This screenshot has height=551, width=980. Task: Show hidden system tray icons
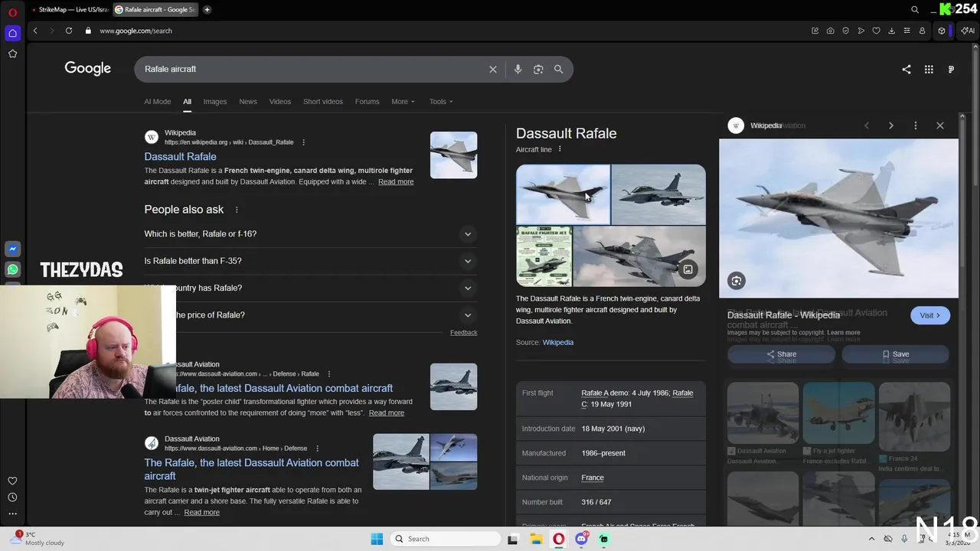(871, 539)
